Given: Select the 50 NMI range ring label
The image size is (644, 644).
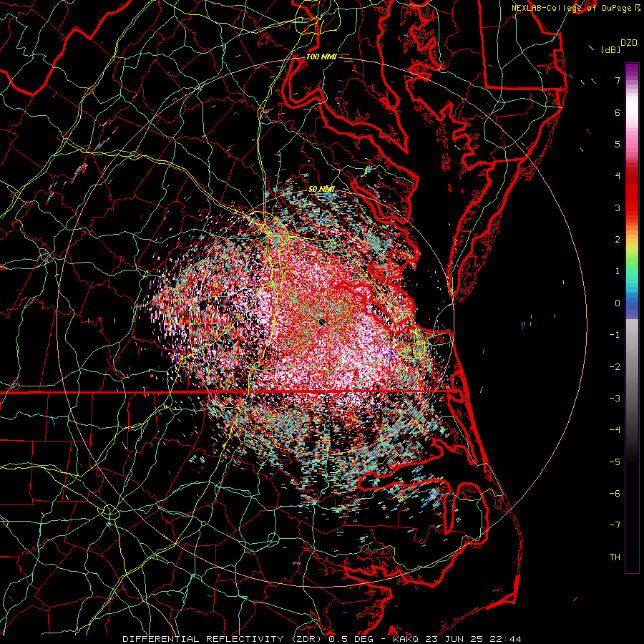Looking at the screenshot, I should click(x=321, y=189).
